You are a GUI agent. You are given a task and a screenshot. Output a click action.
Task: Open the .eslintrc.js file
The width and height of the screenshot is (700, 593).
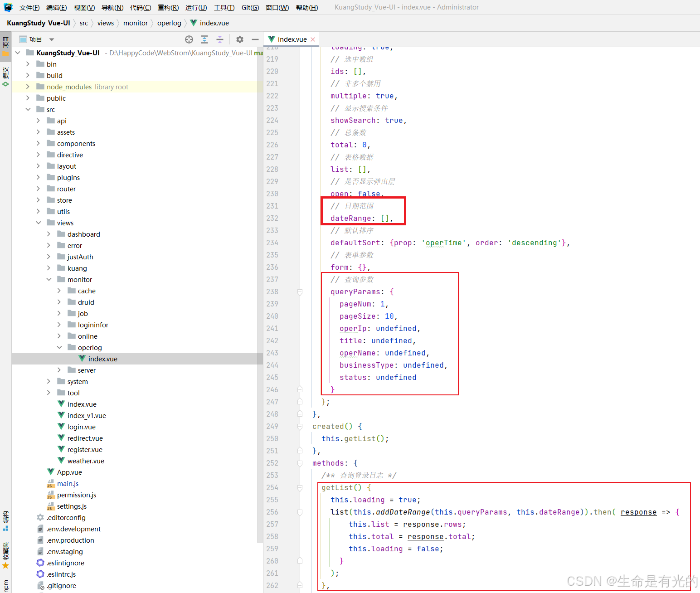[x=56, y=574]
